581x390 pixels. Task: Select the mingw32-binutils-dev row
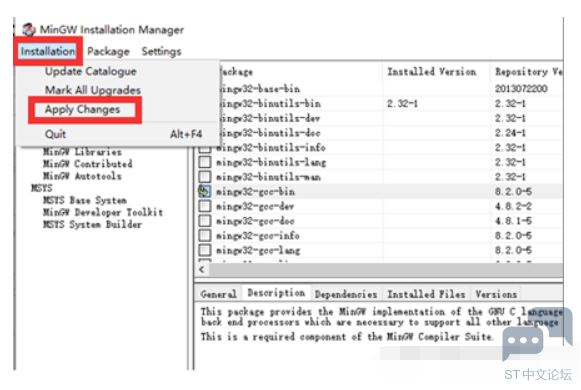pyautogui.click(x=391, y=118)
